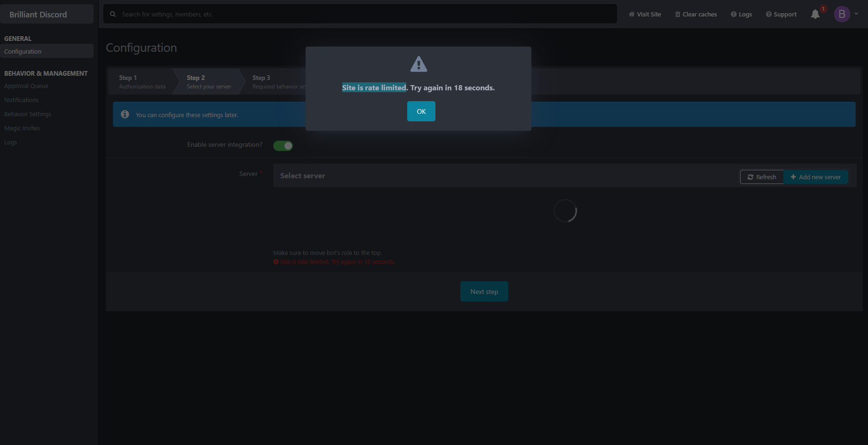Click the Refresh servers button
The height and width of the screenshot is (445, 868).
(x=761, y=177)
